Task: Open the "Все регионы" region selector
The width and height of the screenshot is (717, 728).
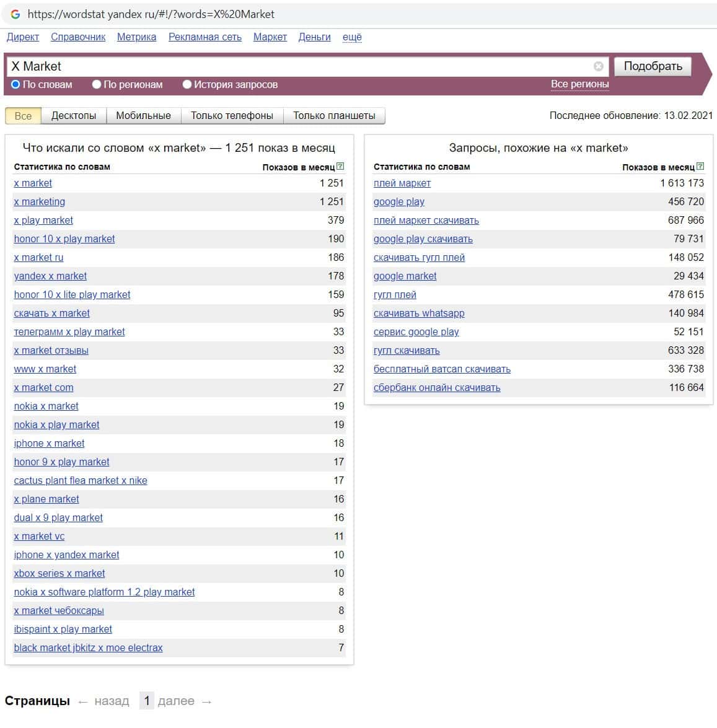Action: pyautogui.click(x=579, y=84)
